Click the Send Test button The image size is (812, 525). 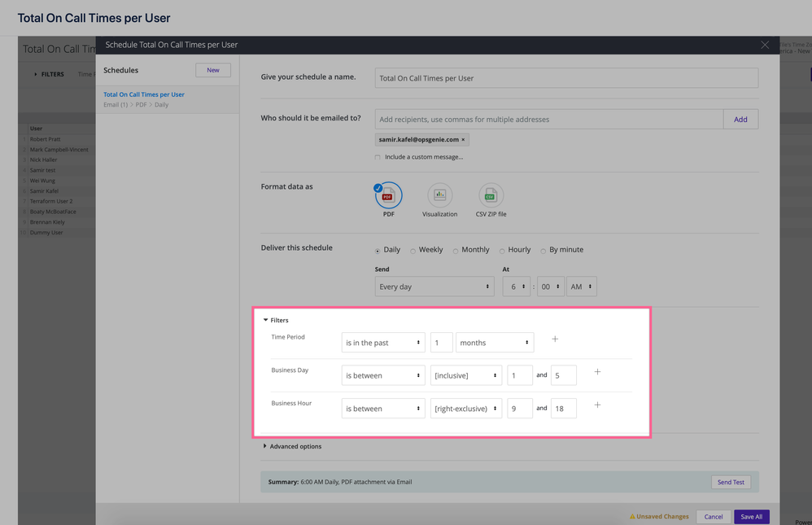731,482
